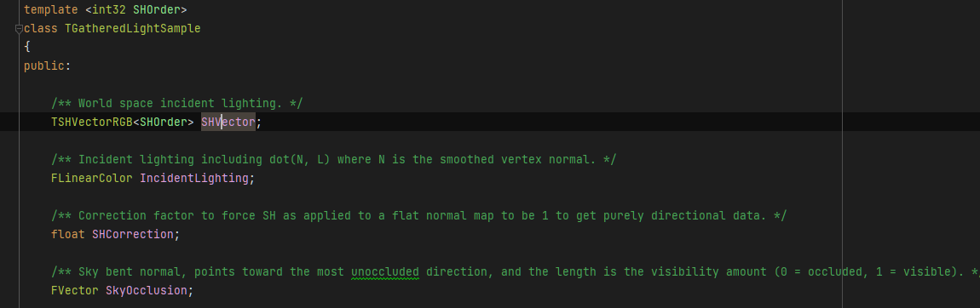980x308 pixels.
Task: Click the World space incident lighting comment
Action: [x=177, y=104]
